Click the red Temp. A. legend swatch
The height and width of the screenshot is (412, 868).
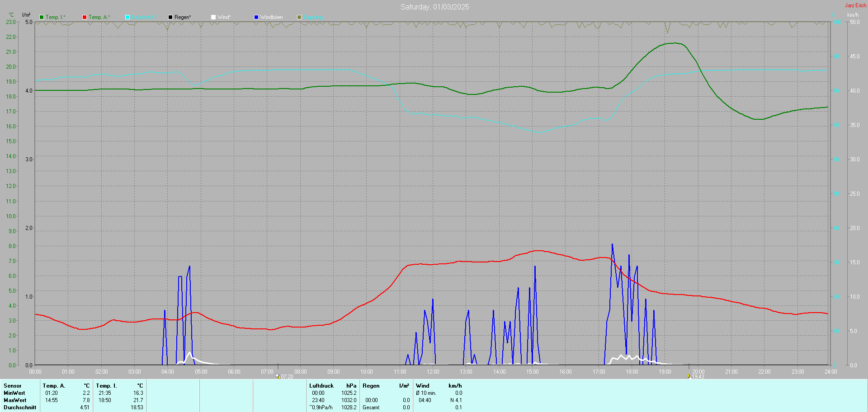click(x=85, y=17)
